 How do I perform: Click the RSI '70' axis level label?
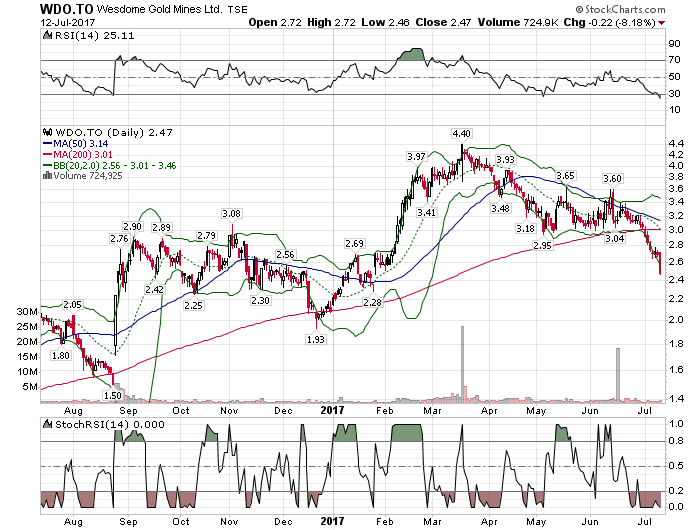675,60
